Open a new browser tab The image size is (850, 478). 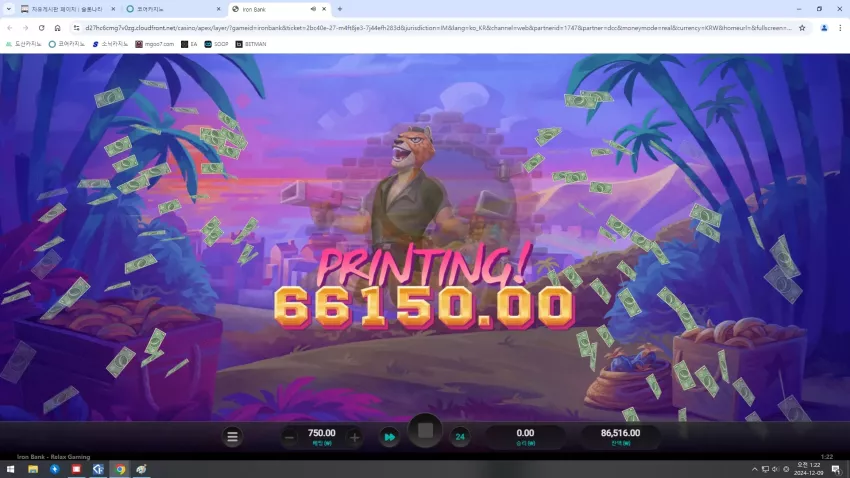click(340, 9)
